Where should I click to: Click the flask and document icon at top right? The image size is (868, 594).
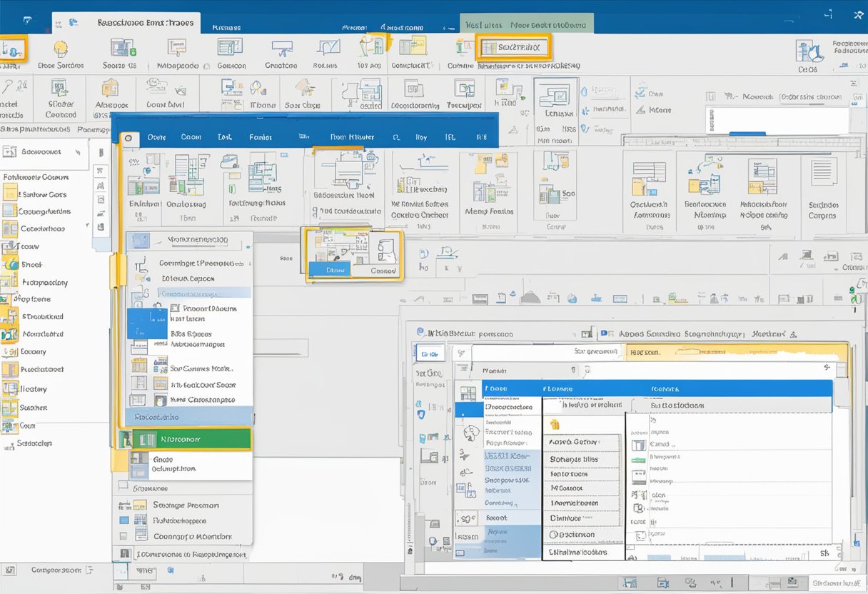(x=809, y=52)
